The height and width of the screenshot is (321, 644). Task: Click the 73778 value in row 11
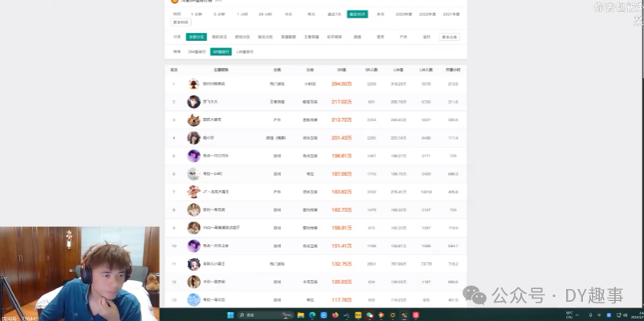(426, 264)
